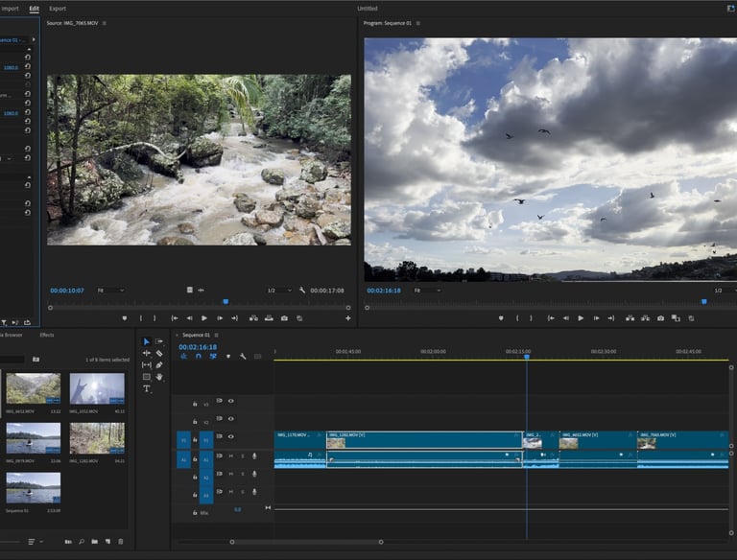
Task: Select the Razor tool in the tools panel
Action: point(159,353)
